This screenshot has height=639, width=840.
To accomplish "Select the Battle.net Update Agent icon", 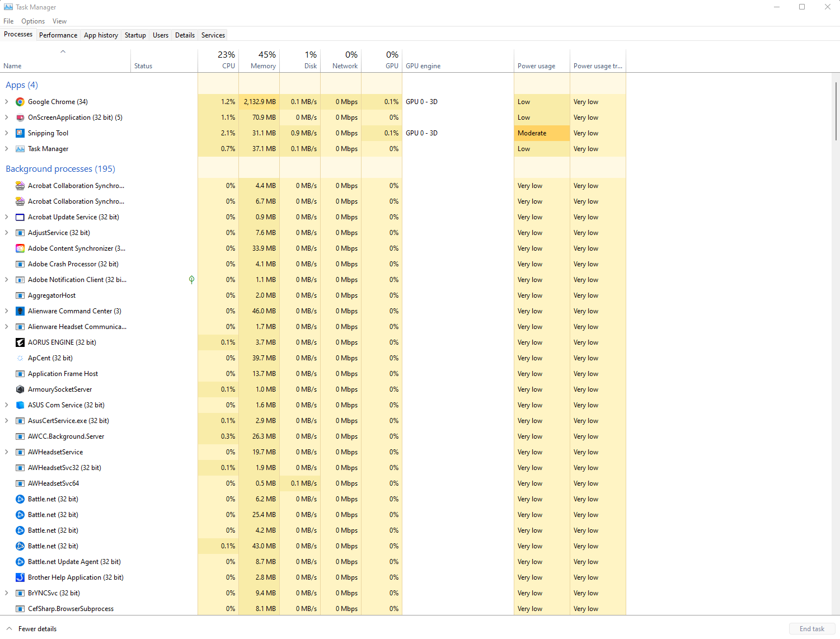I will pyautogui.click(x=20, y=562).
